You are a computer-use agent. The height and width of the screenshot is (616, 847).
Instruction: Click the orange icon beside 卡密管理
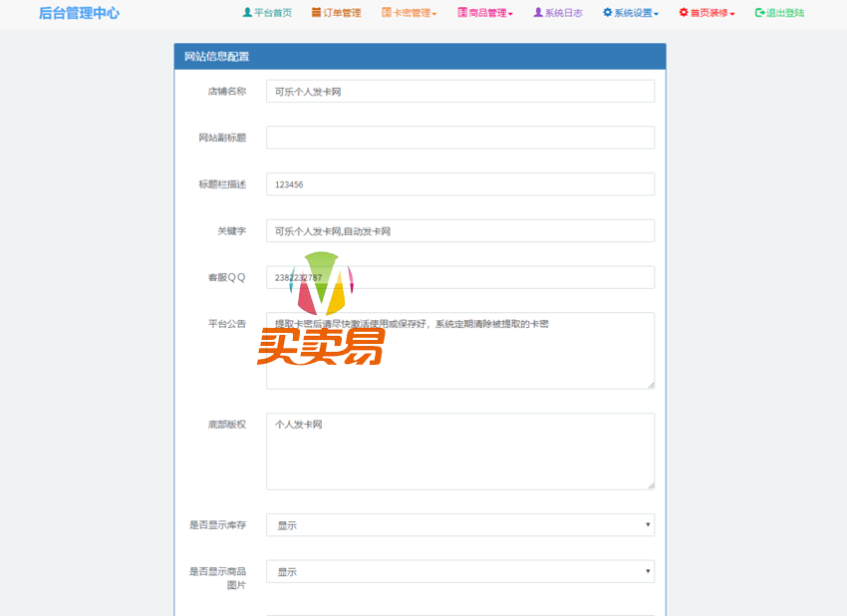[x=387, y=13]
